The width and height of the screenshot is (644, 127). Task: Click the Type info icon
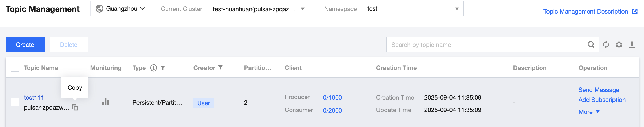[x=153, y=68]
